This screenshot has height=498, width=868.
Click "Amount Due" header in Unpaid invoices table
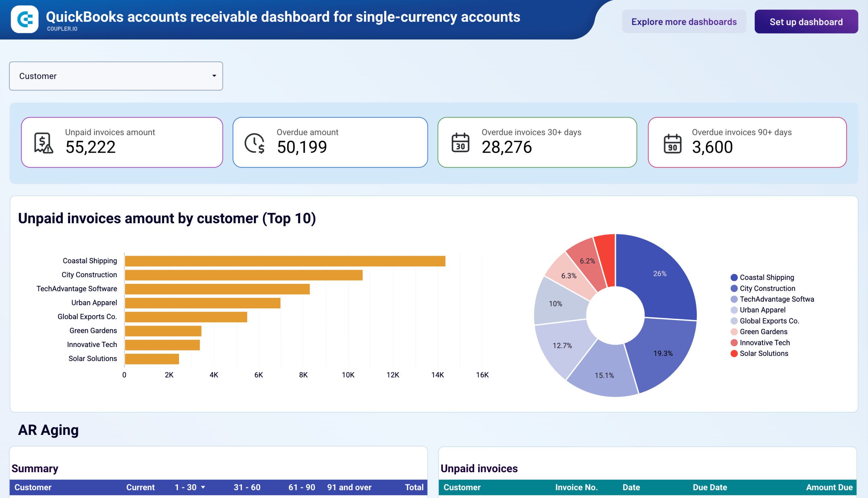[829, 487]
